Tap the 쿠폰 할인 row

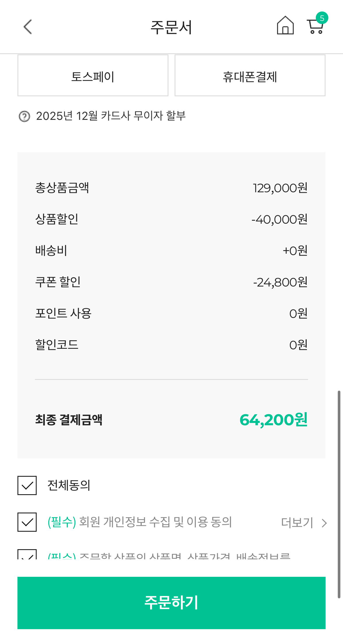[171, 282]
